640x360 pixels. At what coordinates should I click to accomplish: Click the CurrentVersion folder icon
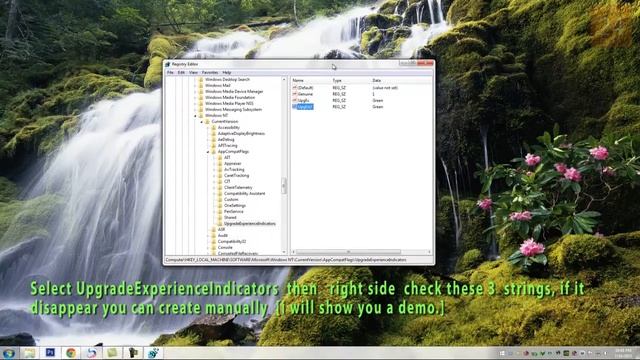coord(207,122)
